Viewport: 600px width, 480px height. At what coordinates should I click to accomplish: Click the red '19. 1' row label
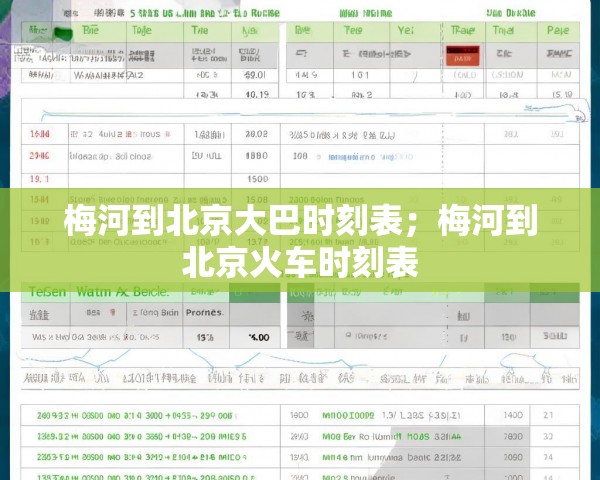(x=39, y=179)
